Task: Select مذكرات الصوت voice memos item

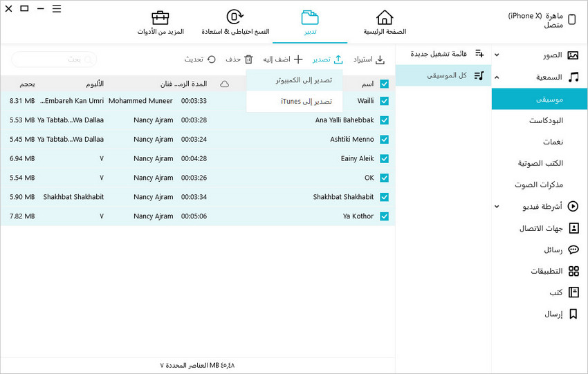Action: click(540, 185)
